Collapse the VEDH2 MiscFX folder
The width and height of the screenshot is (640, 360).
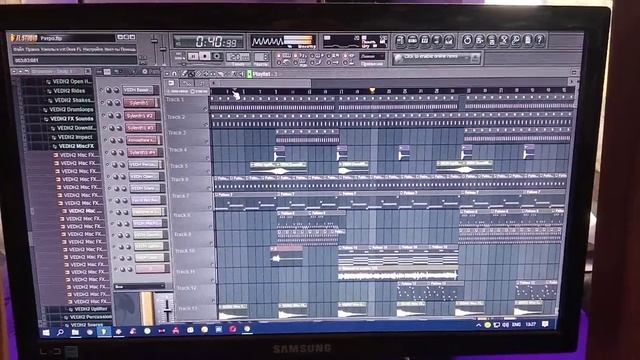(74, 146)
